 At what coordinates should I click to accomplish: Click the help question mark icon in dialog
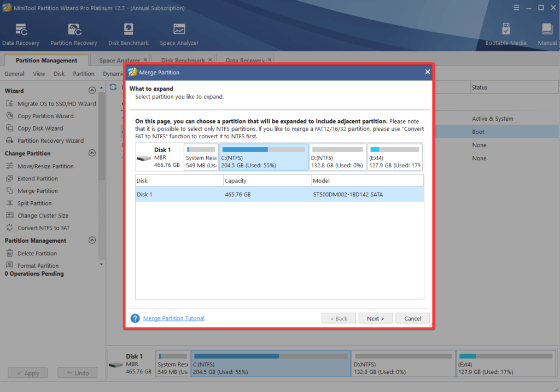click(x=135, y=318)
